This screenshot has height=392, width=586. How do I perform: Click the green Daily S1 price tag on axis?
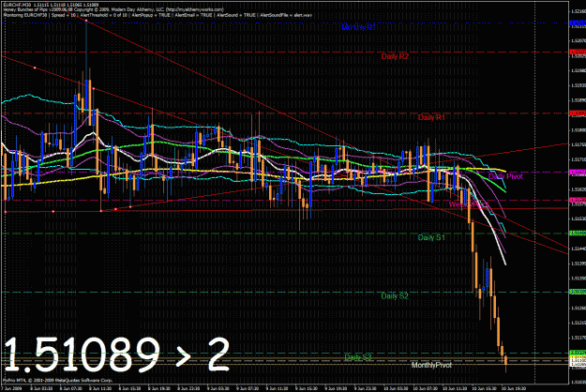click(578, 234)
